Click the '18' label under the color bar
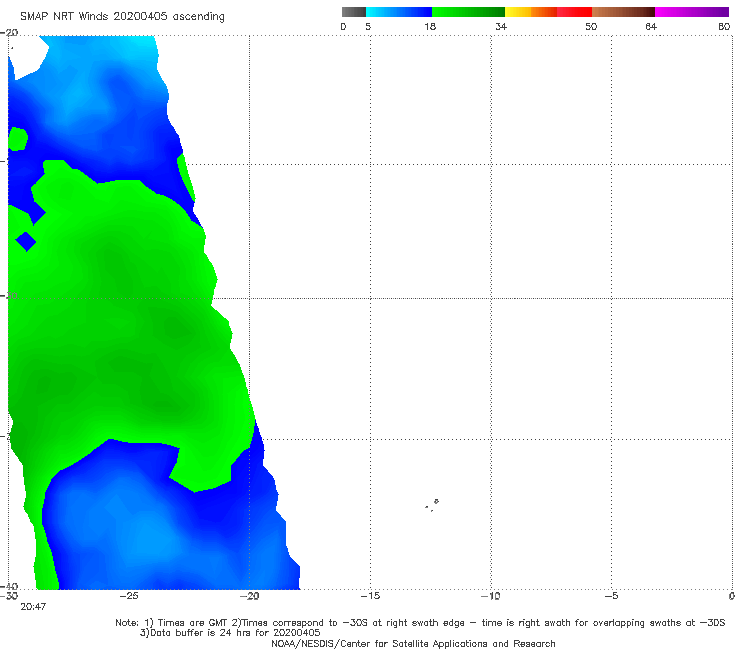Viewport: 740px width, 650px height. [430, 27]
